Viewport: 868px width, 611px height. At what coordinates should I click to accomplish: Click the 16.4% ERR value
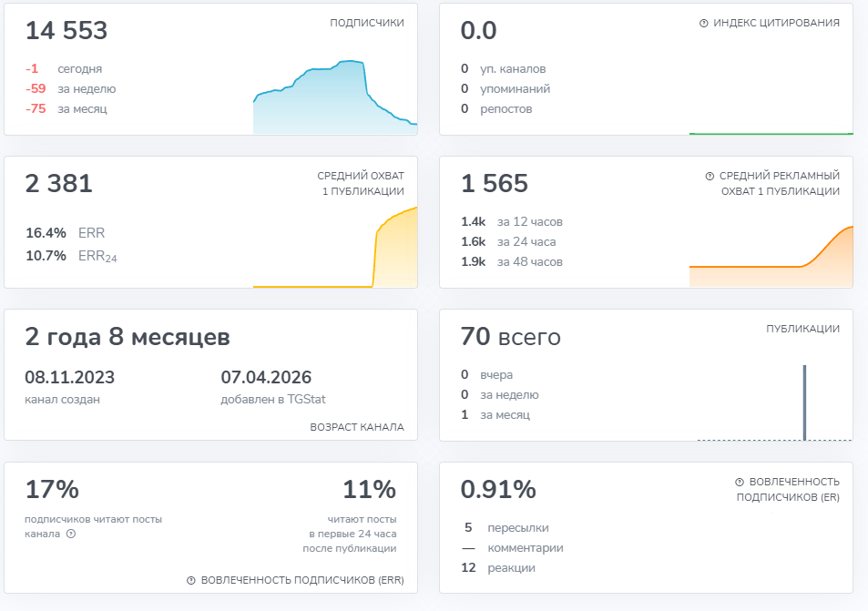point(65,233)
